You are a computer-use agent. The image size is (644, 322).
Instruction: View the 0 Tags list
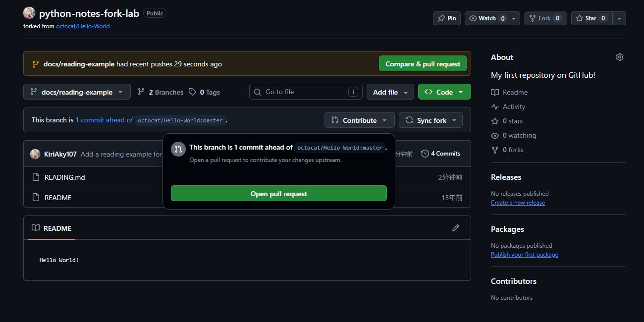[204, 92]
